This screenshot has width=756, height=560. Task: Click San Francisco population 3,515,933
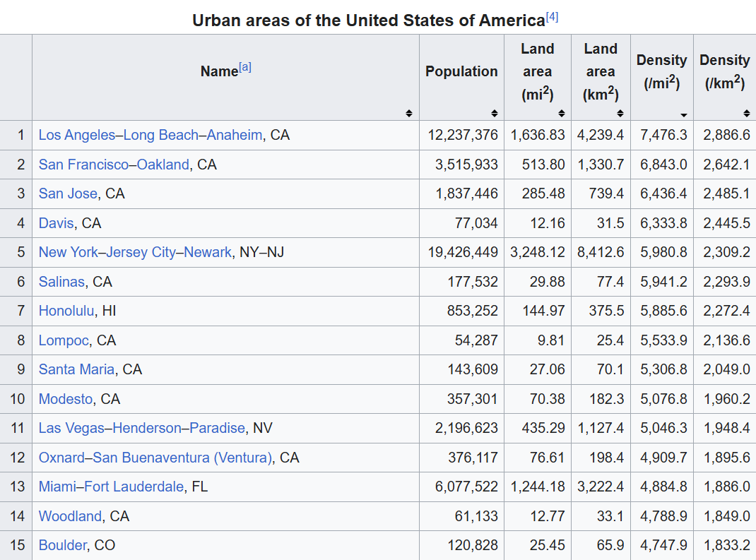click(467, 165)
